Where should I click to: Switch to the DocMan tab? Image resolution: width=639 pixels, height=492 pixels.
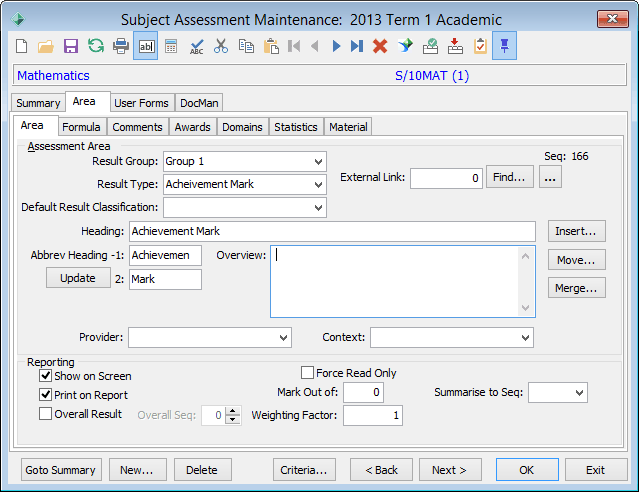pos(199,103)
